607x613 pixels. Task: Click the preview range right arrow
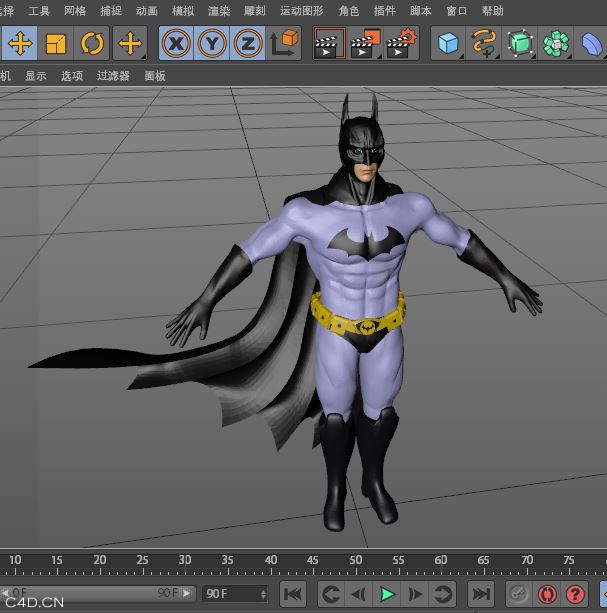187,593
